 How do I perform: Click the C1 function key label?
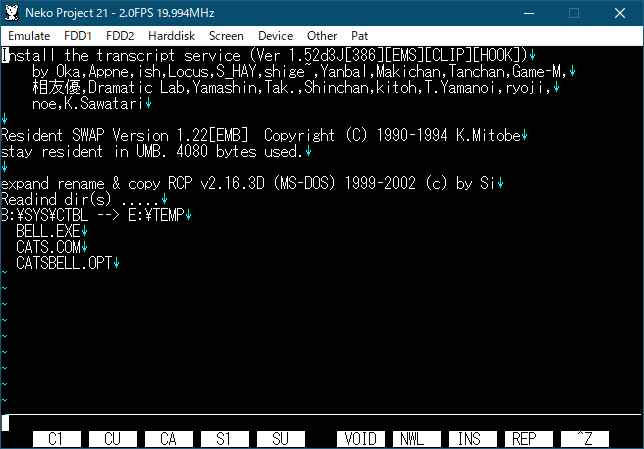tap(57, 439)
